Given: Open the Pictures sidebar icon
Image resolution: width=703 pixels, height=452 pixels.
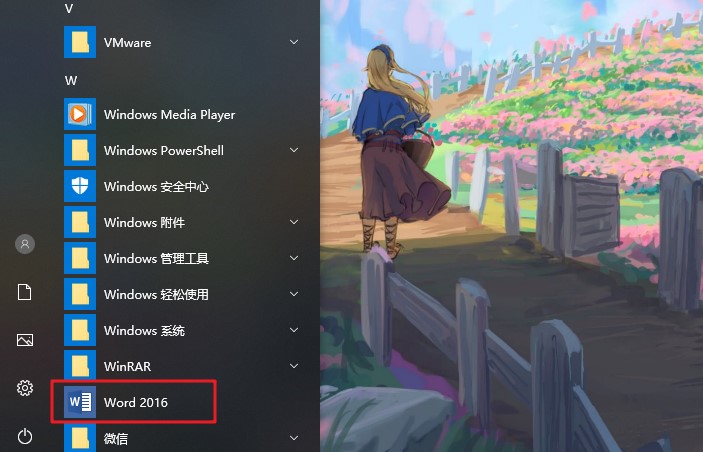Looking at the screenshot, I should (25, 340).
